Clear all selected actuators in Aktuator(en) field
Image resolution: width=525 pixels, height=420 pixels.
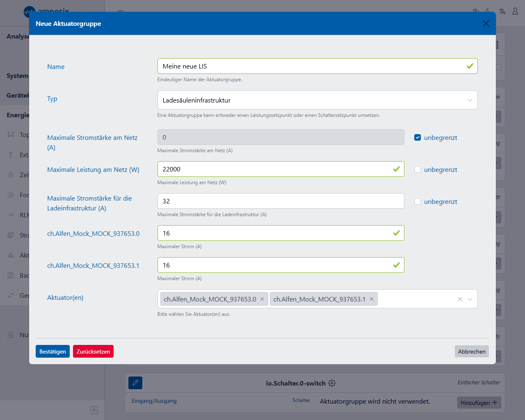pos(460,299)
